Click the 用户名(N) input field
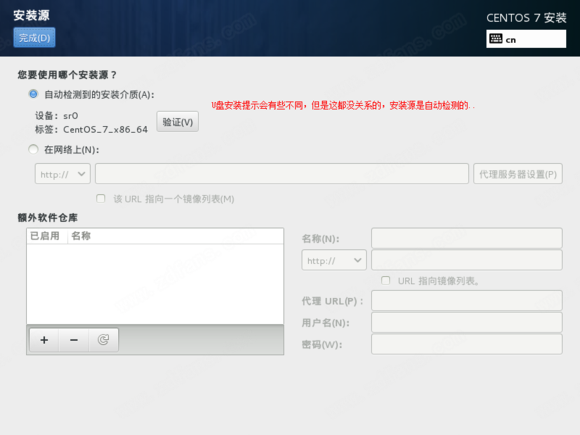 [467, 323]
